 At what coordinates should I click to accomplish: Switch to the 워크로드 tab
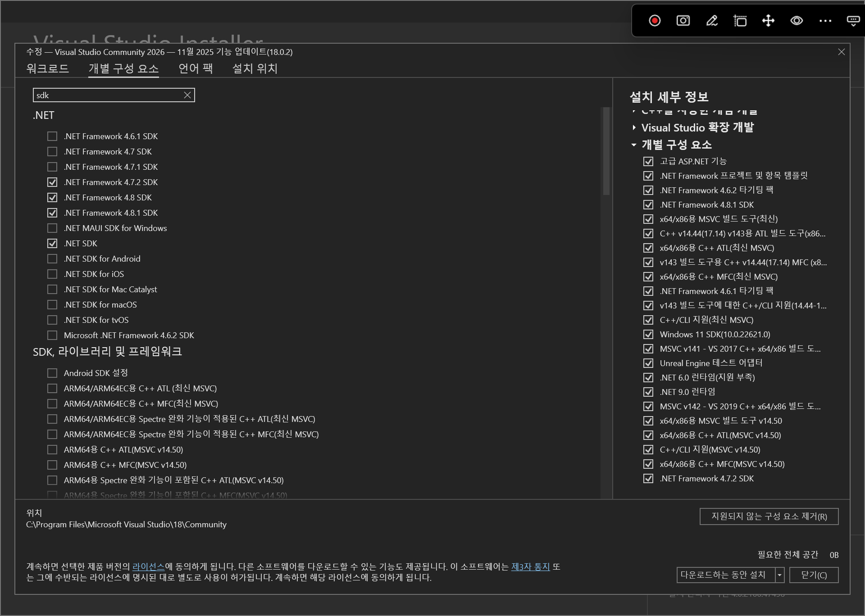47,68
